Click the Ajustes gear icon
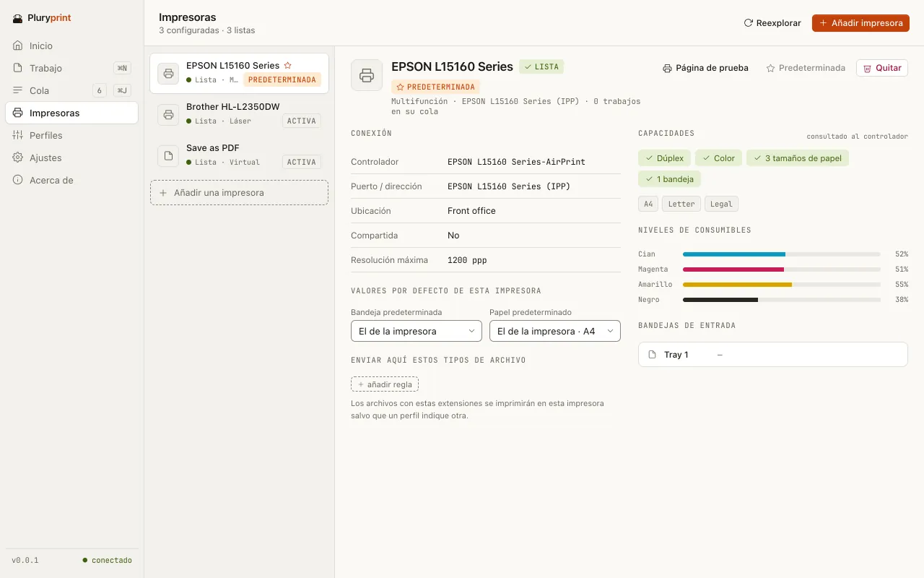The width and height of the screenshot is (924, 578). tap(18, 158)
